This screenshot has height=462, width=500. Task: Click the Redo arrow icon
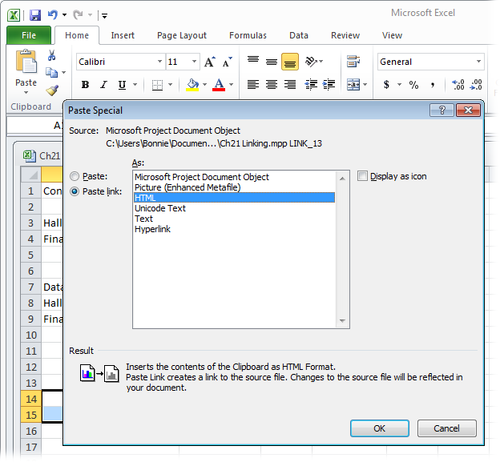(78, 15)
